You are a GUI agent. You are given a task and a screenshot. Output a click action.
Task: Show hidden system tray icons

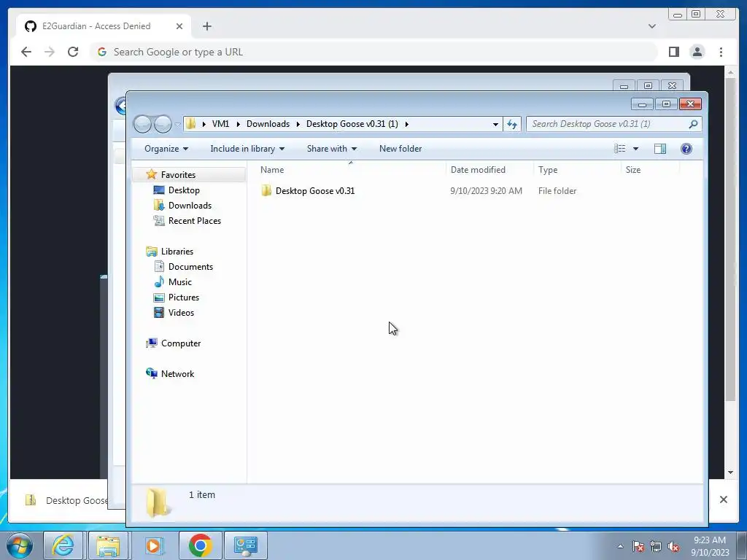click(620, 546)
